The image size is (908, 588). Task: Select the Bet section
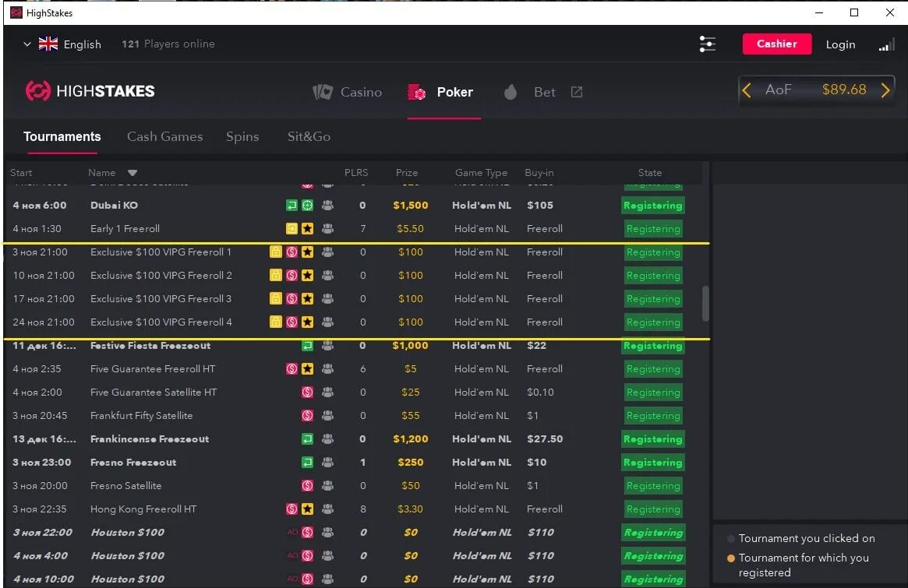pos(544,92)
